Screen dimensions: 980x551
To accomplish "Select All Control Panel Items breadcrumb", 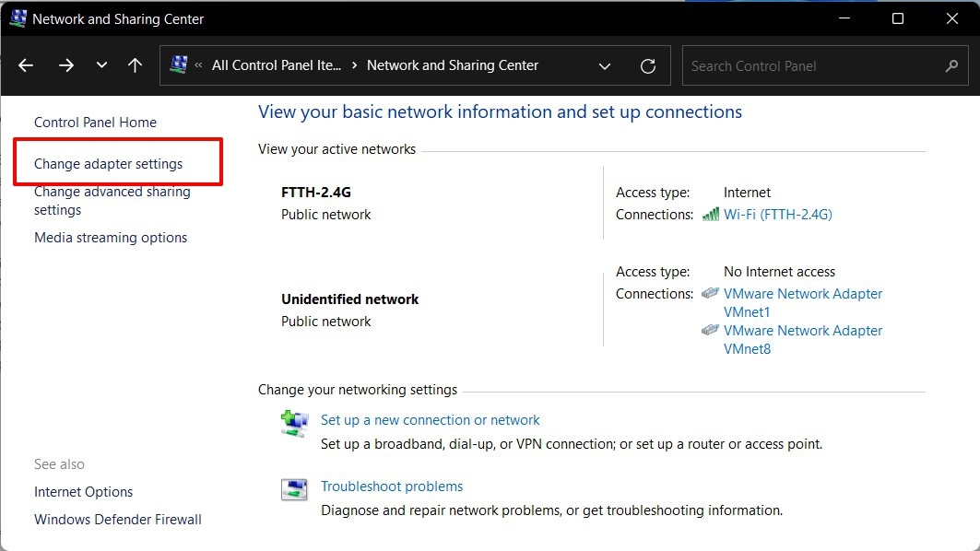I will (x=276, y=65).
